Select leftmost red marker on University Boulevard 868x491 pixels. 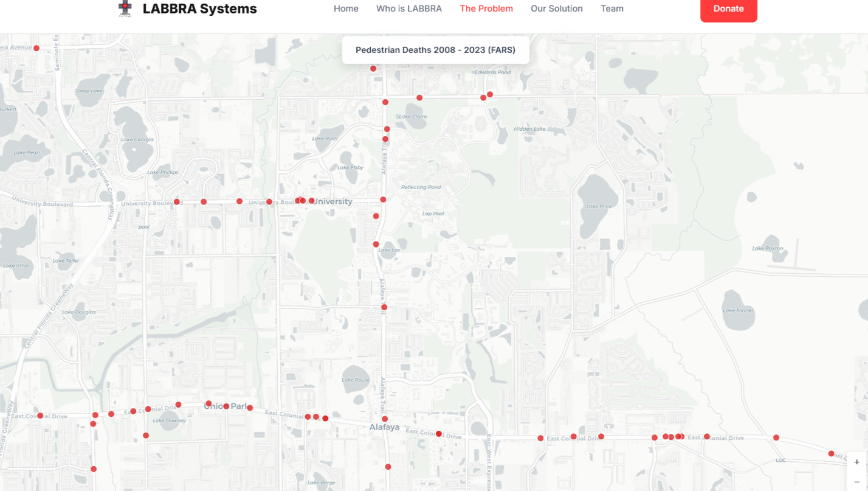coord(177,201)
